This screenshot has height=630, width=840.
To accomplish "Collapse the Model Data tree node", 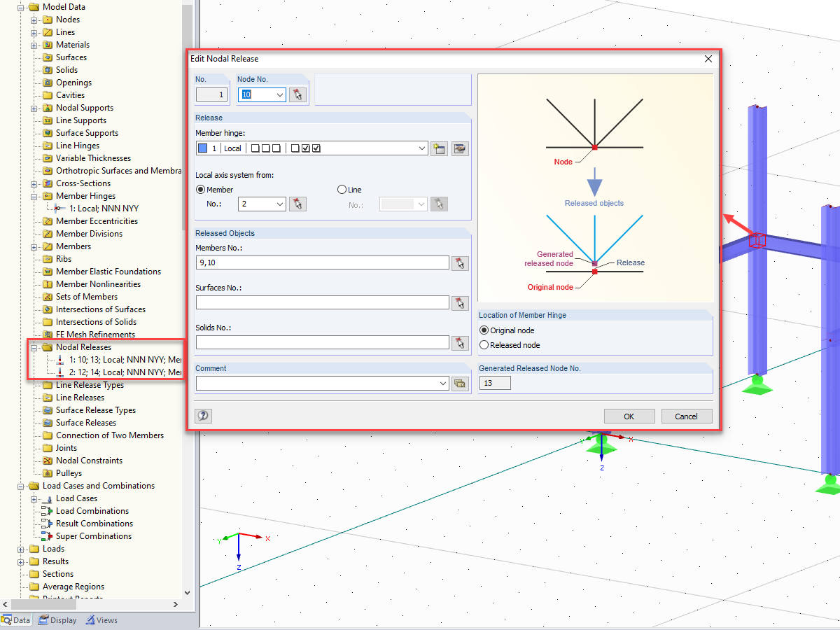I will (x=20, y=7).
